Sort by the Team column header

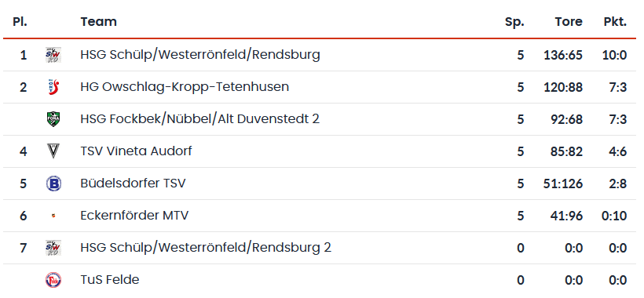99,22
